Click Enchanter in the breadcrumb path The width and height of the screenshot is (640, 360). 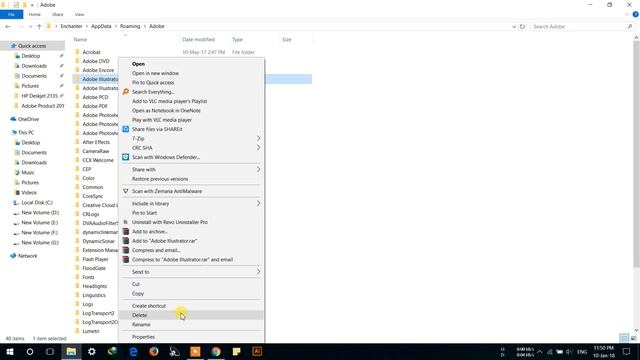71,27
